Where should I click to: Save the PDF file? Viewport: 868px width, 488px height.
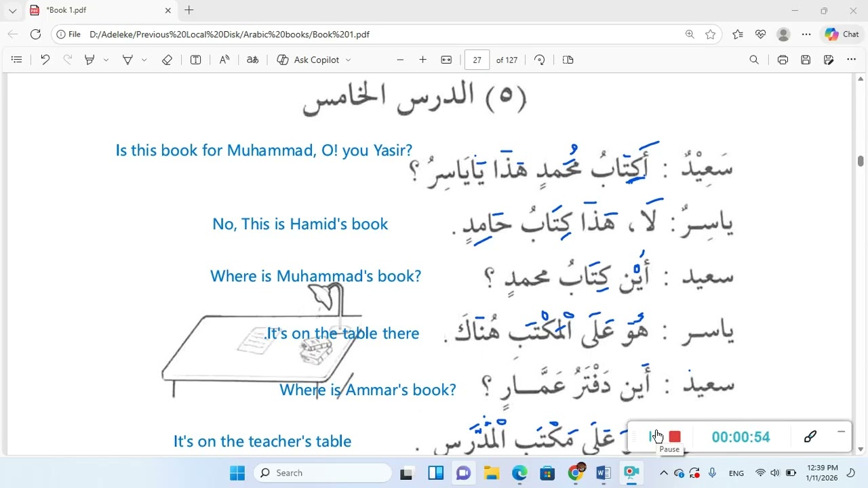point(806,60)
